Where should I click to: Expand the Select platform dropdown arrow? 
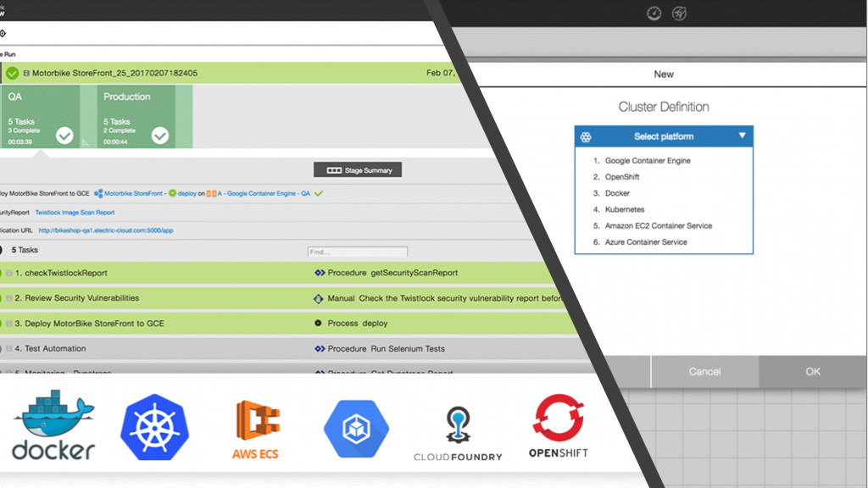(x=743, y=136)
